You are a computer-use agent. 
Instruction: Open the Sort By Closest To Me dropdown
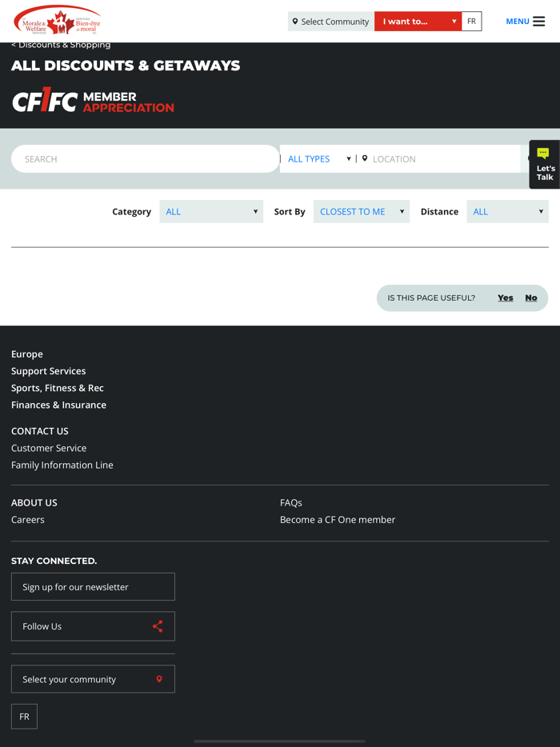coord(362,211)
